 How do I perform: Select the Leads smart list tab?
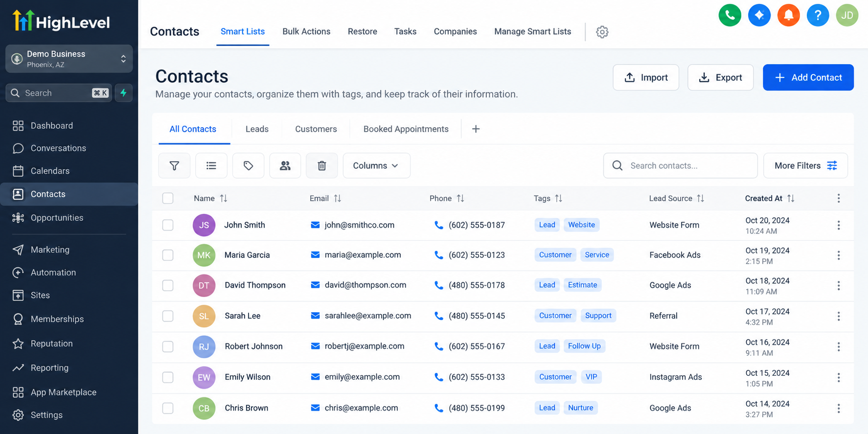(x=257, y=129)
